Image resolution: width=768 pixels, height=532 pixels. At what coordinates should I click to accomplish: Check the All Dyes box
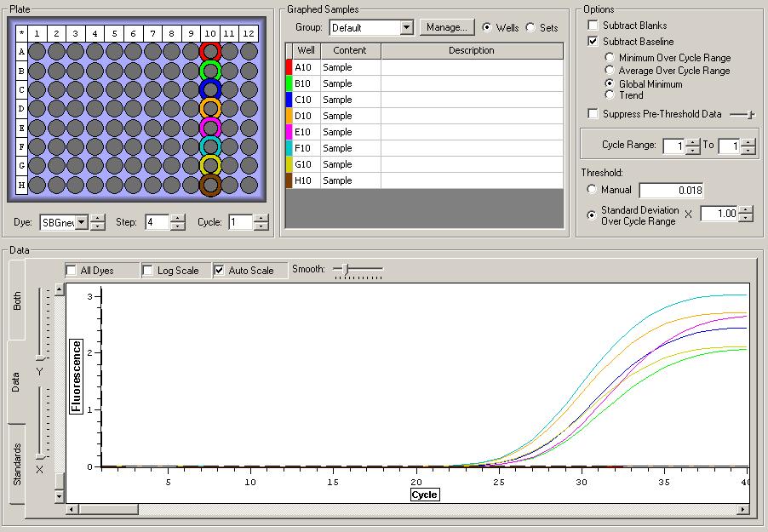pos(72,271)
